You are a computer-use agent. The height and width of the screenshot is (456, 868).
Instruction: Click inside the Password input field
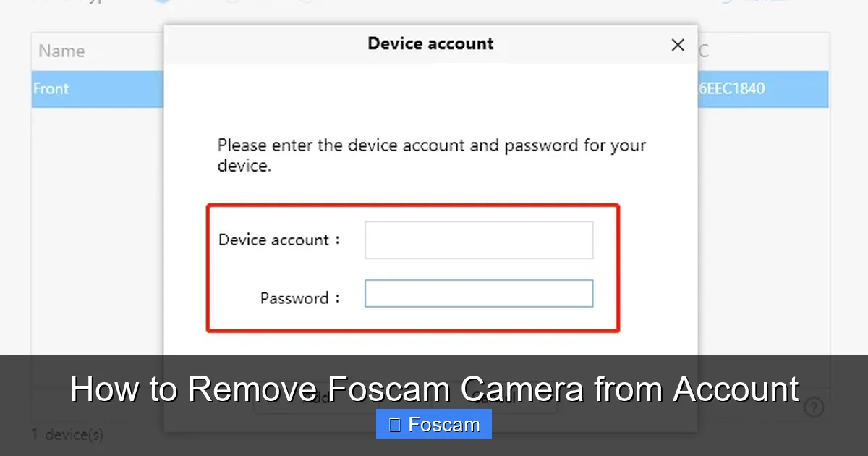[x=478, y=293]
